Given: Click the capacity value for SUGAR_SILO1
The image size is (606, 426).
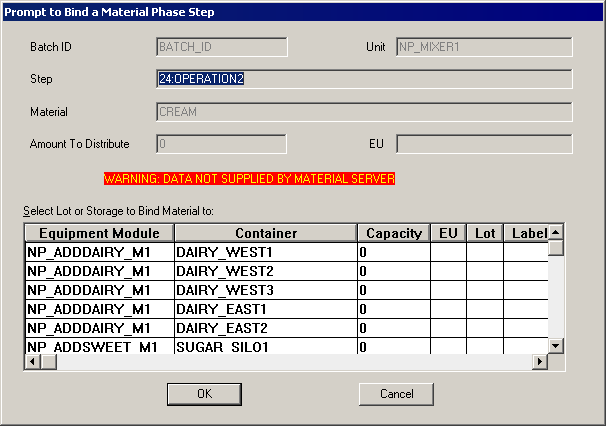Looking at the screenshot, I should (x=394, y=346).
